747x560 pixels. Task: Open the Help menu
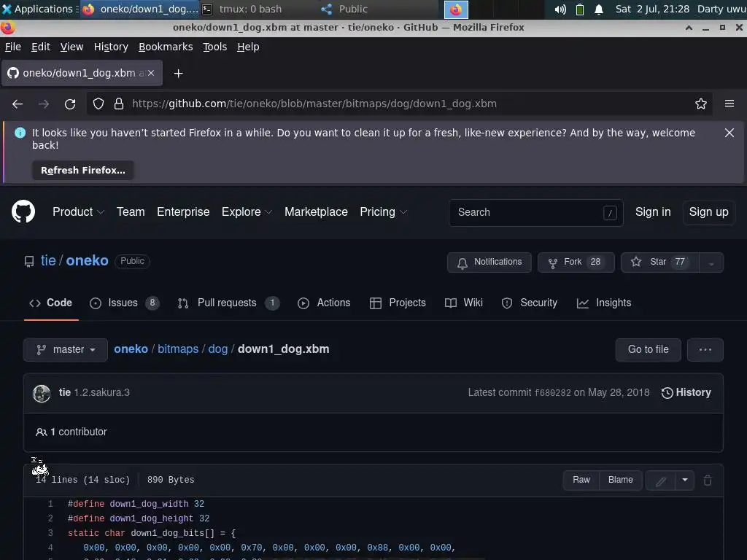coord(248,47)
